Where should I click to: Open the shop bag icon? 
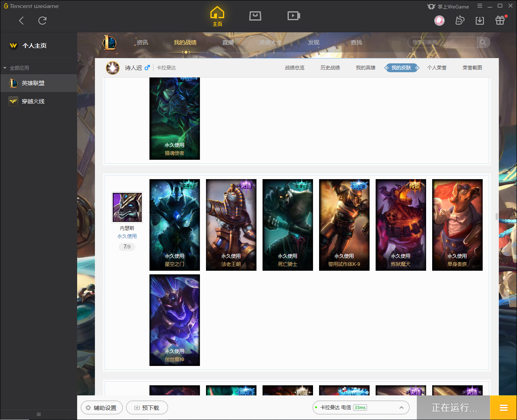click(x=255, y=16)
